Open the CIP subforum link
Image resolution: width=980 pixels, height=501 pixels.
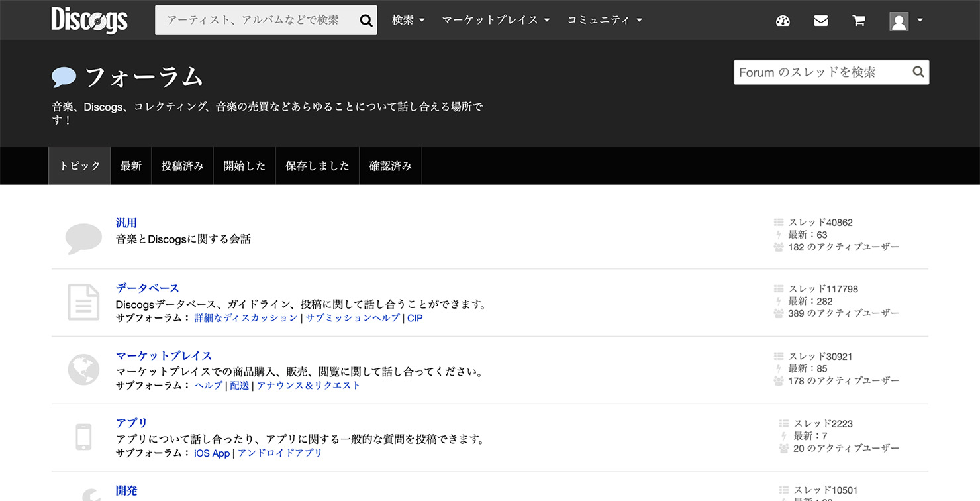pos(415,318)
